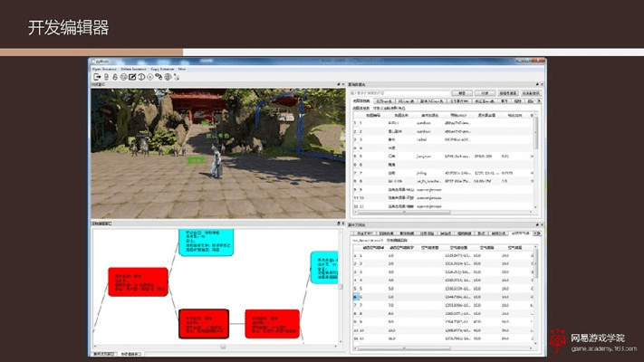Select the cut-off cyan node in the graph
The height and width of the screenshot is (362, 644).
coord(324,268)
